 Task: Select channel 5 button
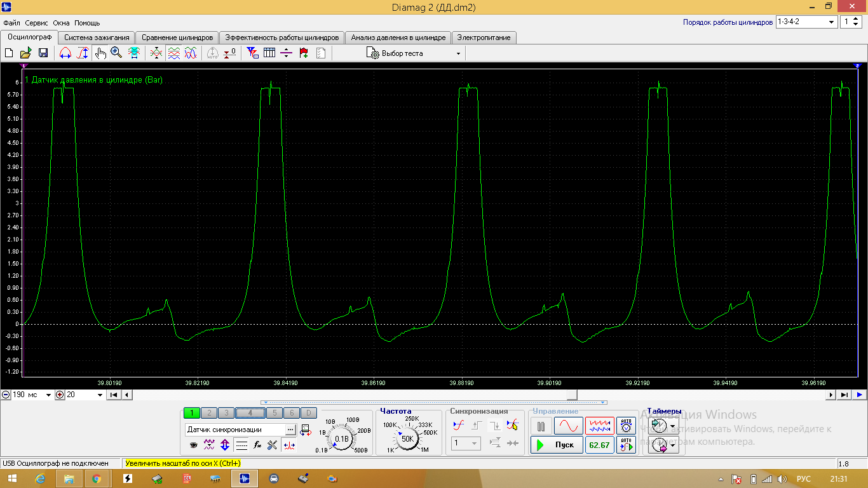274,413
